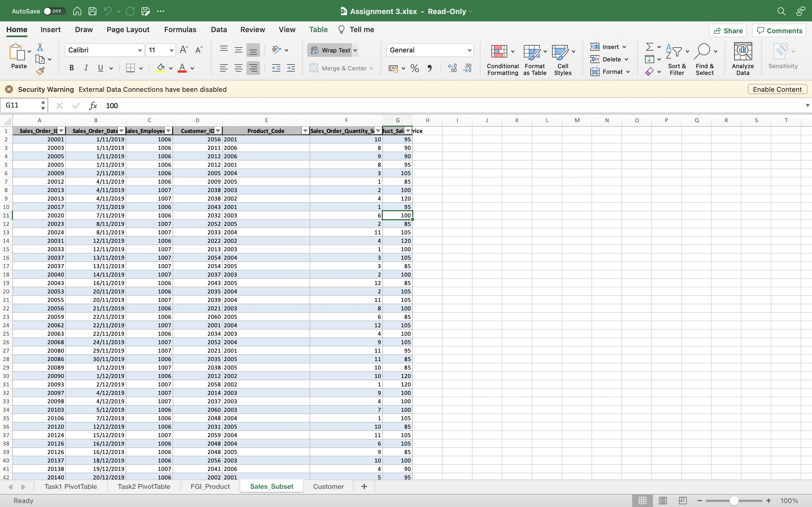Apply bold formatting from the ribbon

71,68
